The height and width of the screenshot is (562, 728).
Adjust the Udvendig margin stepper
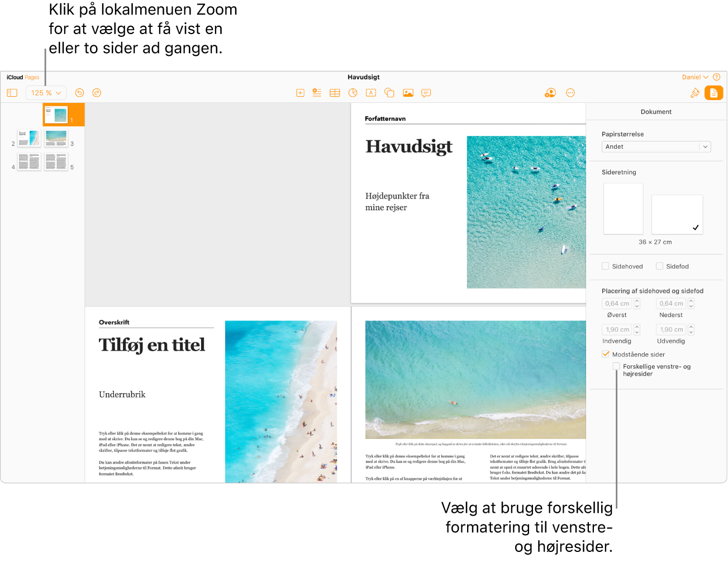point(691,329)
